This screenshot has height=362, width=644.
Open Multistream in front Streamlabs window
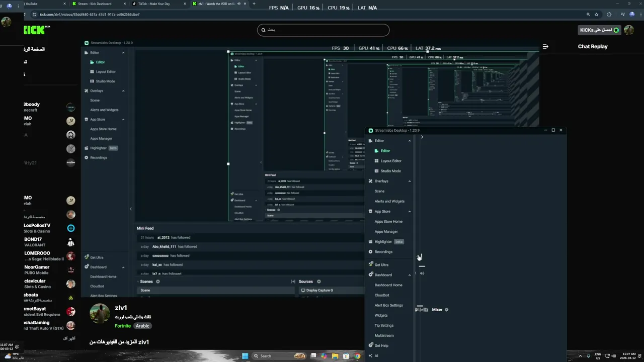coord(384,335)
